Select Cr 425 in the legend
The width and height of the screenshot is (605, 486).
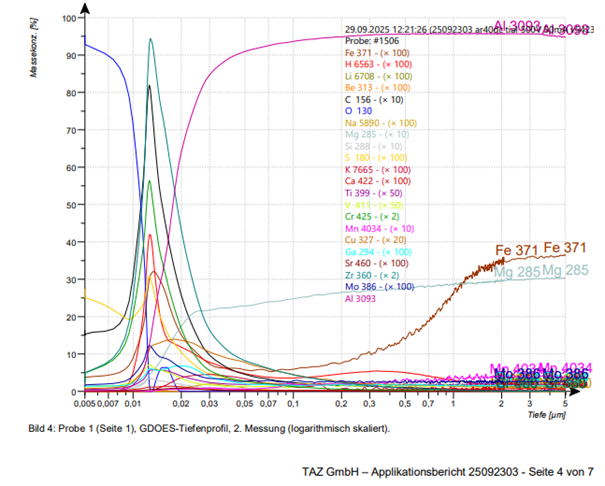(370, 216)
